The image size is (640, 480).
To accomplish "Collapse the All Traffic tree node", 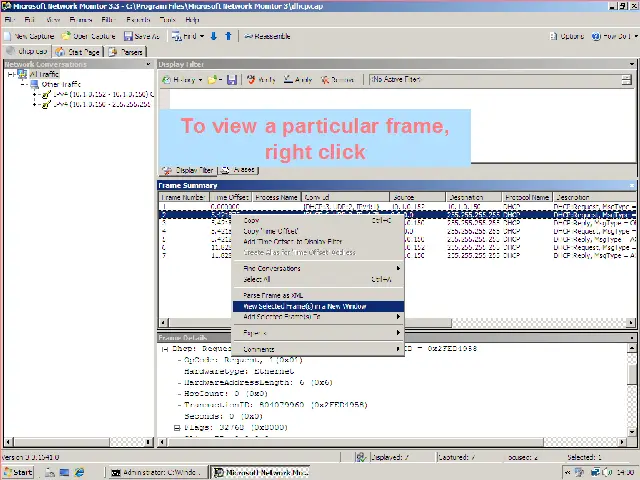I will pos(11,74).
